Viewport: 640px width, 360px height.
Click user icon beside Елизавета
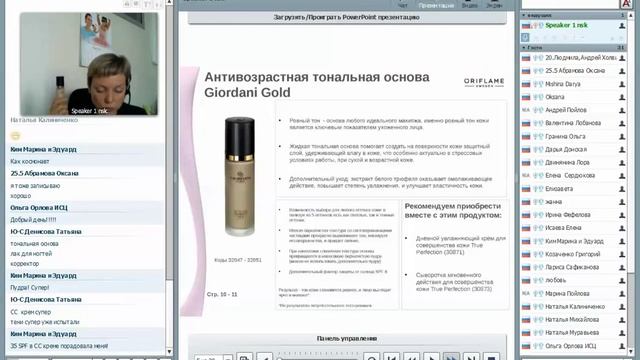tap(622, 189)
